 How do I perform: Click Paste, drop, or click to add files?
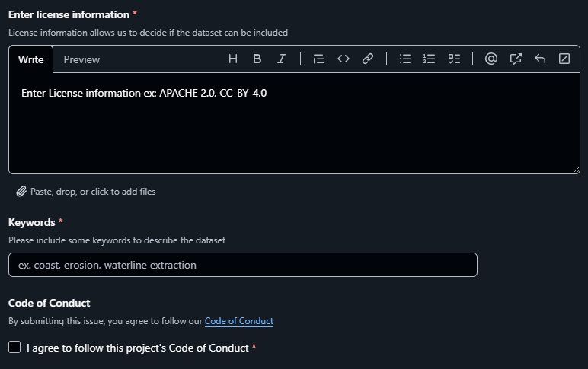pos(86,192)
